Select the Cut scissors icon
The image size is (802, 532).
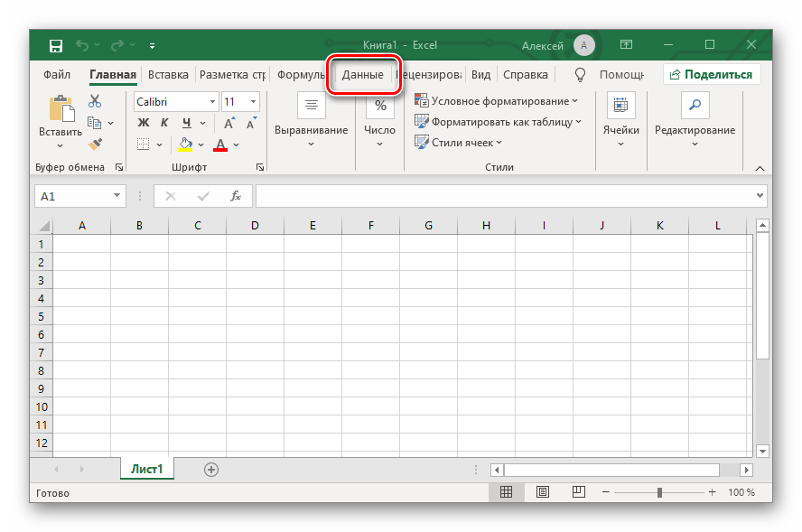(95, 102)
